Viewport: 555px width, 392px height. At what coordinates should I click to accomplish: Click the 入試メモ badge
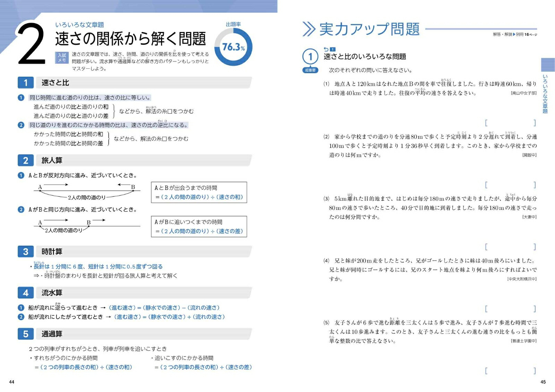point(62,58)
